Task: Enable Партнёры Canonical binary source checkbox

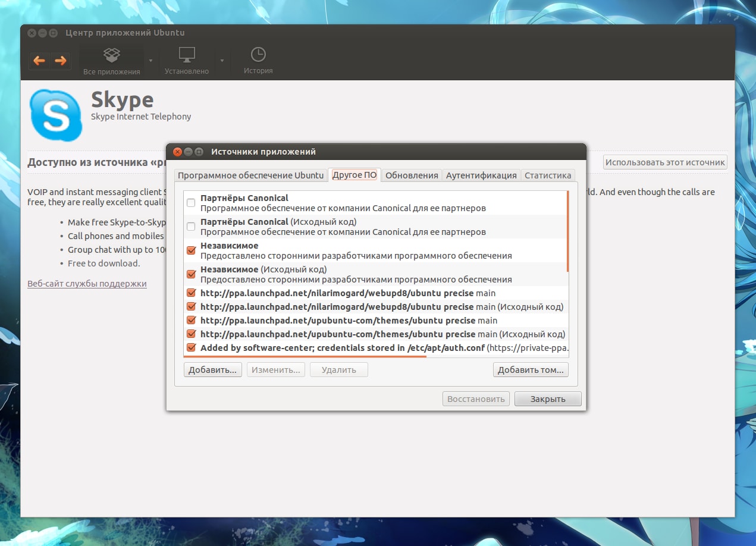Action: tap(191, 203)
